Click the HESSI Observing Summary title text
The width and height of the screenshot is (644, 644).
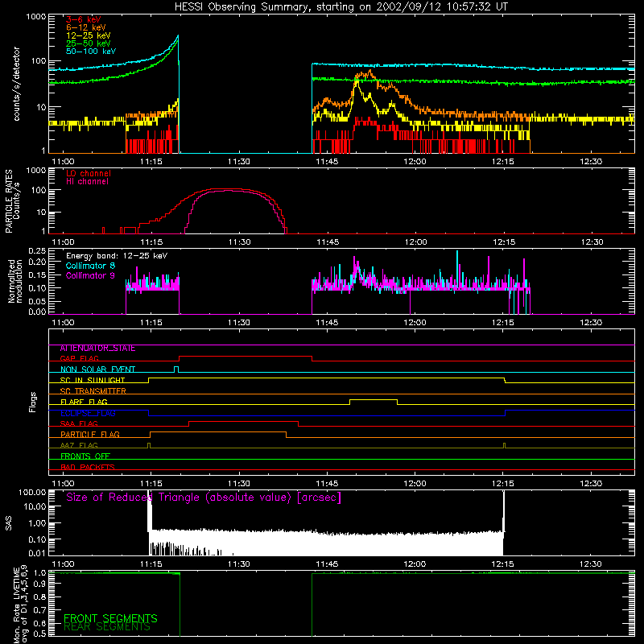point(341,7)
